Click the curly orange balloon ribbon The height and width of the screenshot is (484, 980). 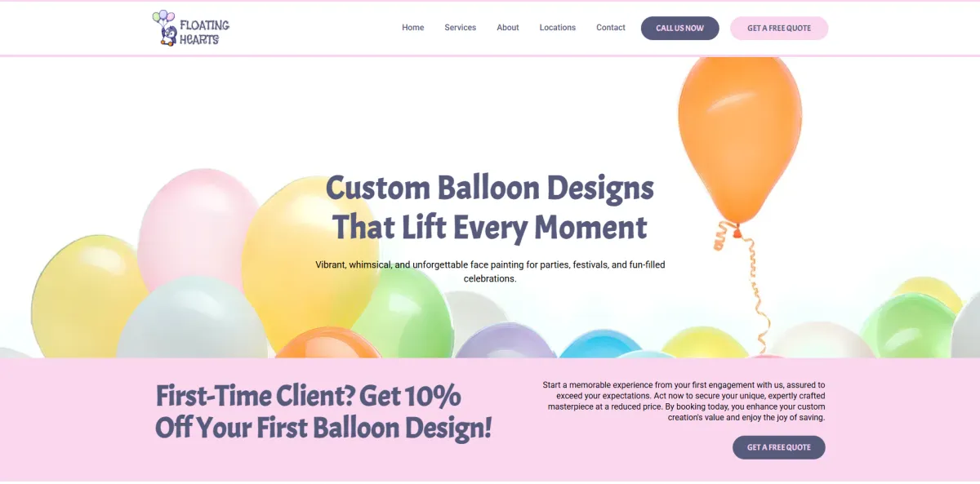click(x=745, y=286)
